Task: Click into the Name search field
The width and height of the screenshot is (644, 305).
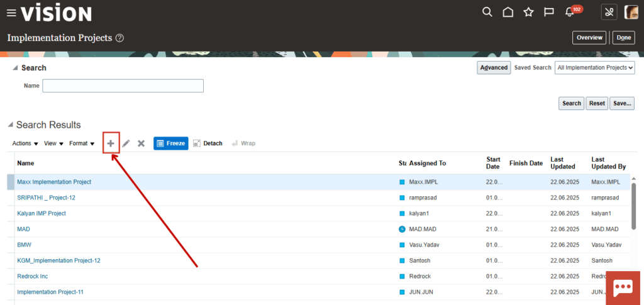Action: (123, 86)
